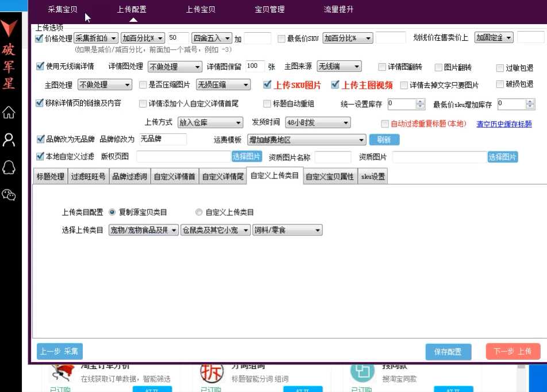
Task: Toggle the 上传主图视频 checkbox
Action: point(335,84)
